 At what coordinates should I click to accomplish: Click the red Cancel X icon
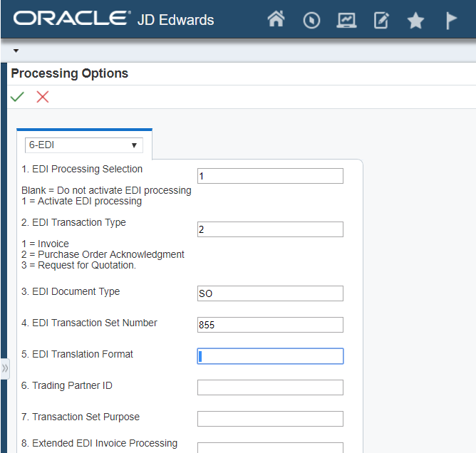tap(43, 97)
